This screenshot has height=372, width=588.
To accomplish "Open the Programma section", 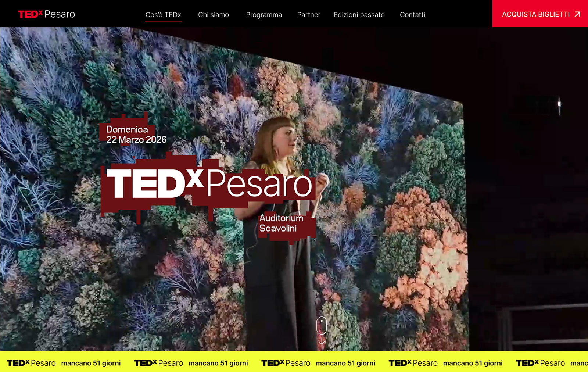I will (264, 15).
